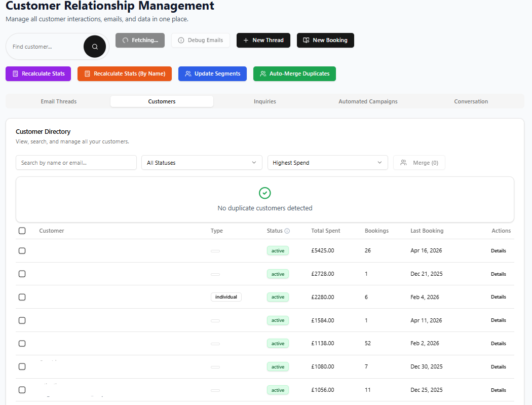Click the No duplicate customers detected message
Image resolution: width=532 pixels, height=405 pixels.
[x=265, y=208]
